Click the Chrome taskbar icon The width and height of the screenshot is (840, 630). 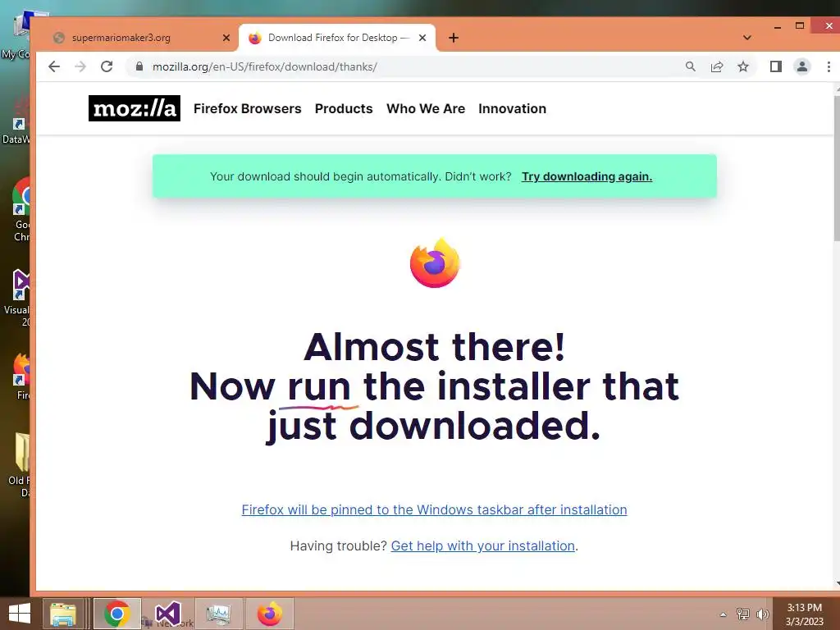point(116,614)
